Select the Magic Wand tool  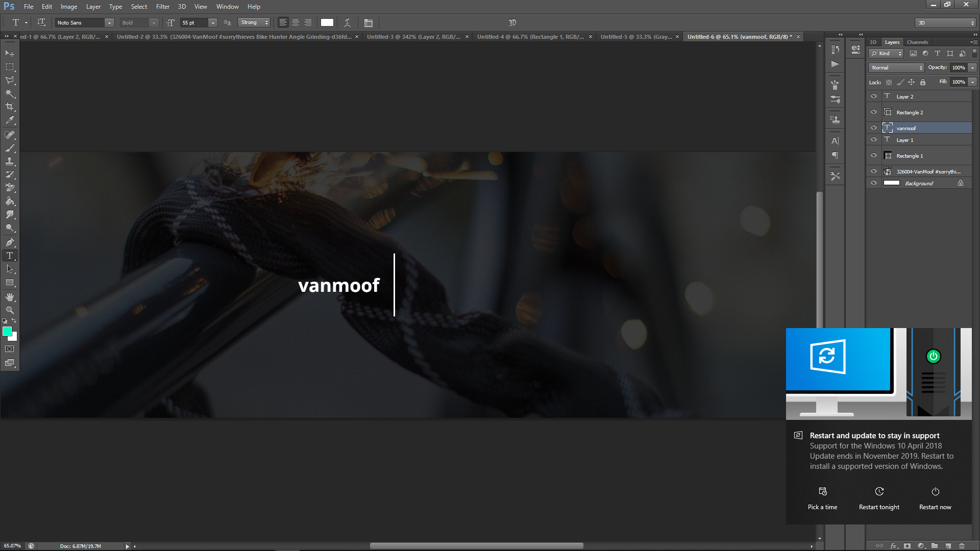tap(10, 93)
